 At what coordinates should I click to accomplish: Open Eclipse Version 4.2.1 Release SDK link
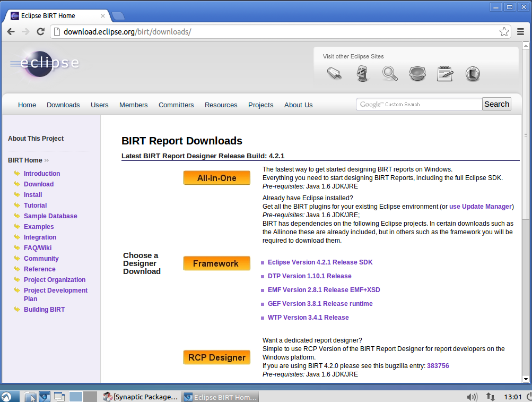pos(320,262)
